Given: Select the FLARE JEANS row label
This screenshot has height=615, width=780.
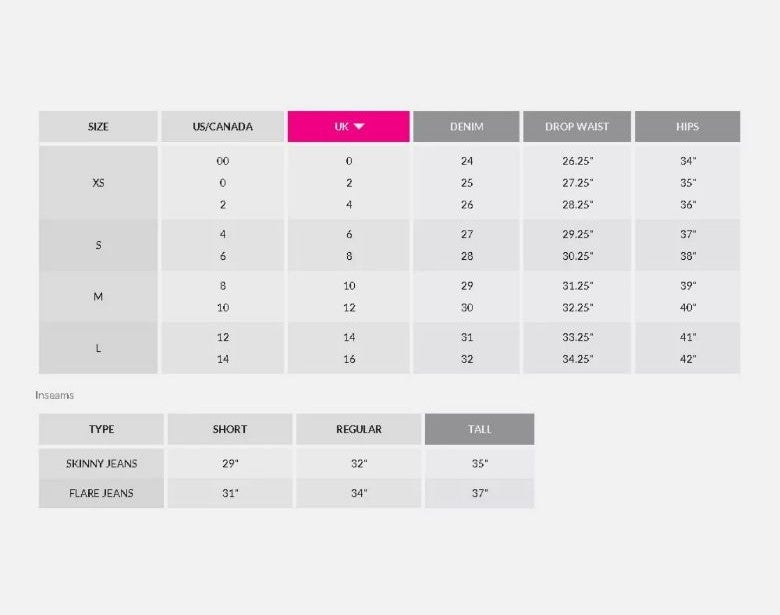Looking at the screenshot, I should (101, 493).
